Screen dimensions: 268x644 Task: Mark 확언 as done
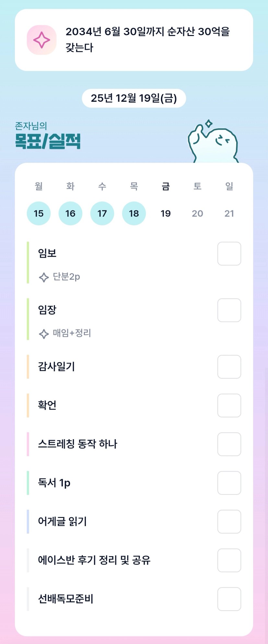click(229, 405)
